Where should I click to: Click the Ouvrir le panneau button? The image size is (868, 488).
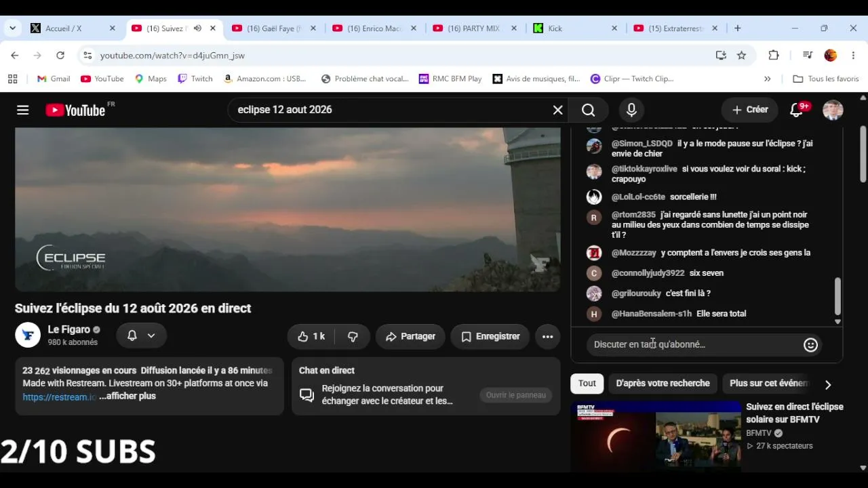[x=516, y=395]
